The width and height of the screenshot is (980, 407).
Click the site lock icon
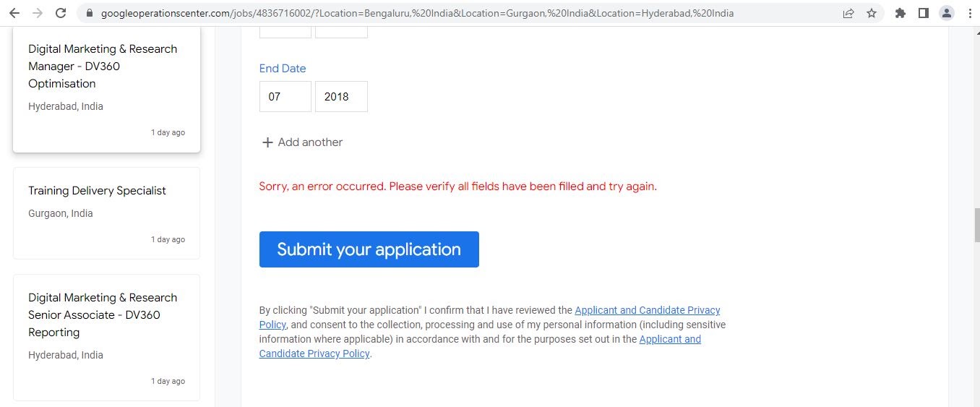pyautogui.click(x=90, y=13)
